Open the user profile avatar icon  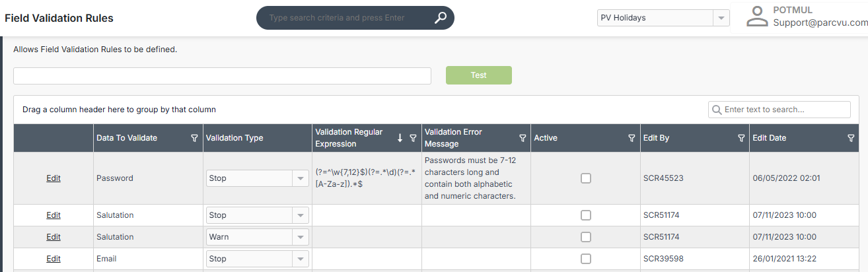tap(757, 17)
